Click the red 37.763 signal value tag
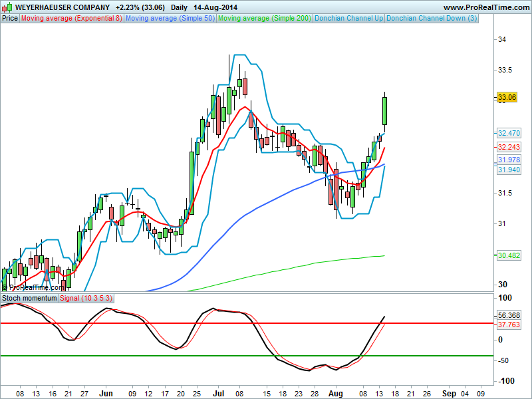532x399 pixels. click(x=509, y=325)
